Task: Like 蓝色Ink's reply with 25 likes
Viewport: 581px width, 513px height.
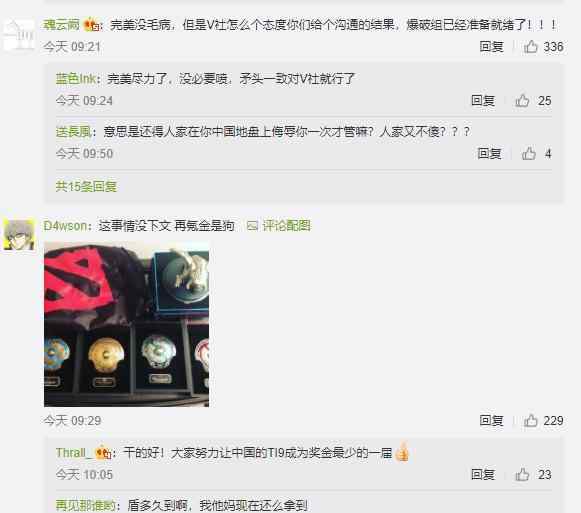Action: point(522,100)
